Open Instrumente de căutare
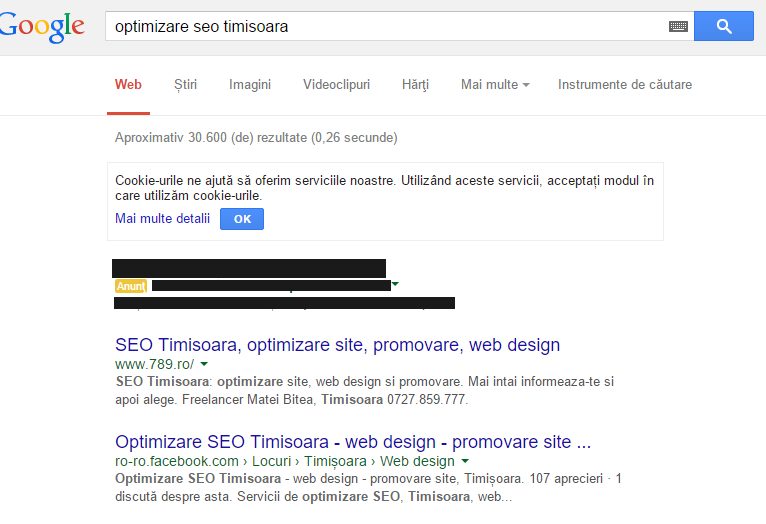 (x=624, y=85)
